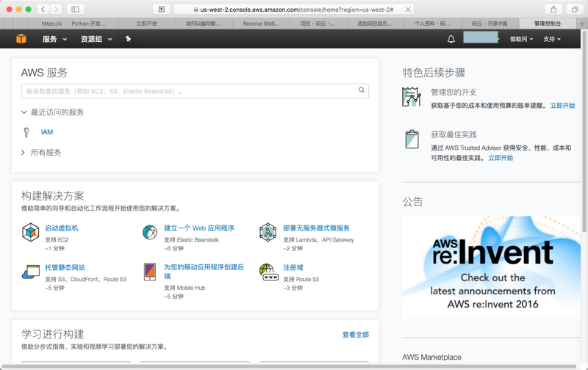Open the 启动虚拟机 link
The image size is (588, 370).
(62, 228)
